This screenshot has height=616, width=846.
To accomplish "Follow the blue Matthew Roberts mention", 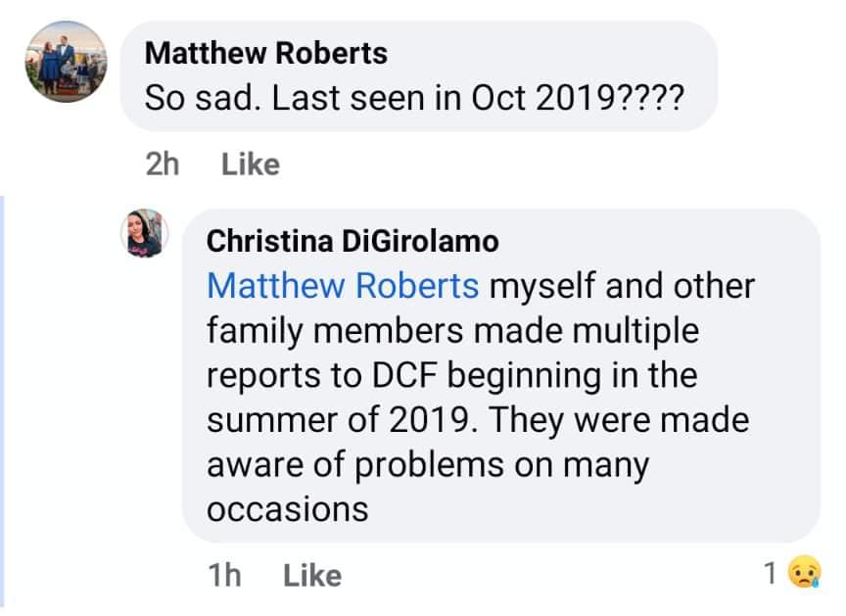I will coord(343,286).
